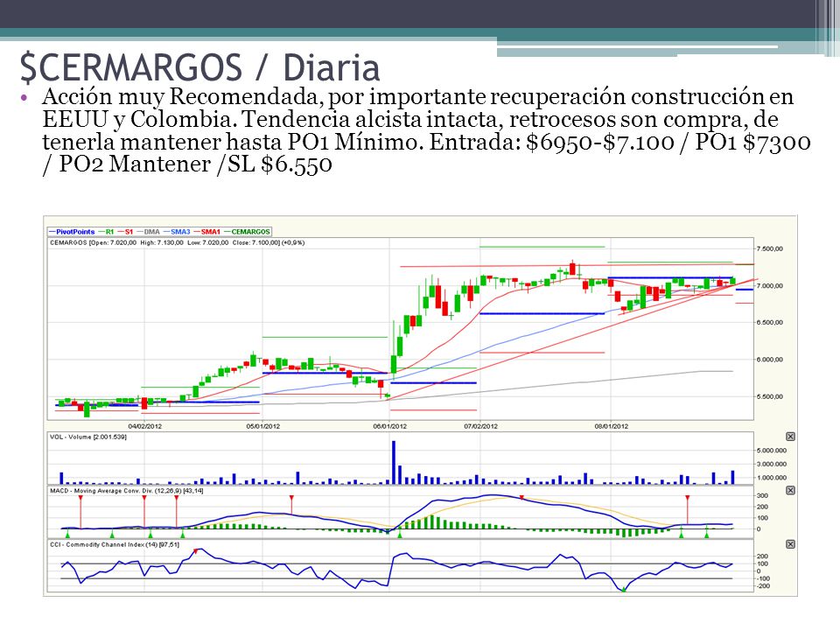This screenshot has width=840, height=630.
Task: Click the 08/01/2012 date label
Action: pyautogui.click(x=612, y=426)
